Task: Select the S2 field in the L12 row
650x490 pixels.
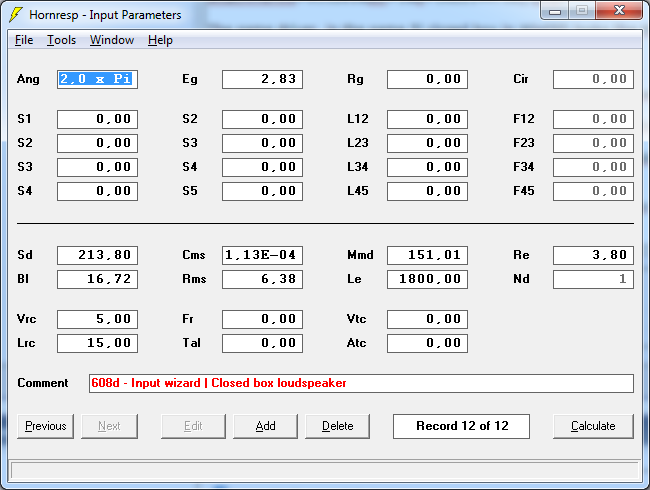Action: click(x=262, y=119)
